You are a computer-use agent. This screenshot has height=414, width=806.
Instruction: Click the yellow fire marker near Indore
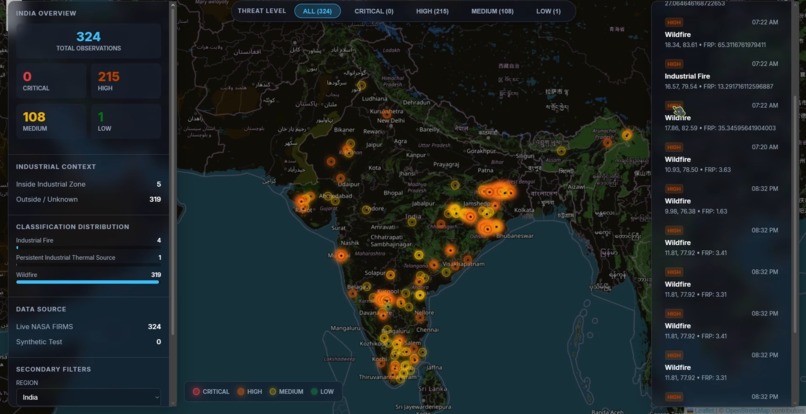tap(366, 210)
